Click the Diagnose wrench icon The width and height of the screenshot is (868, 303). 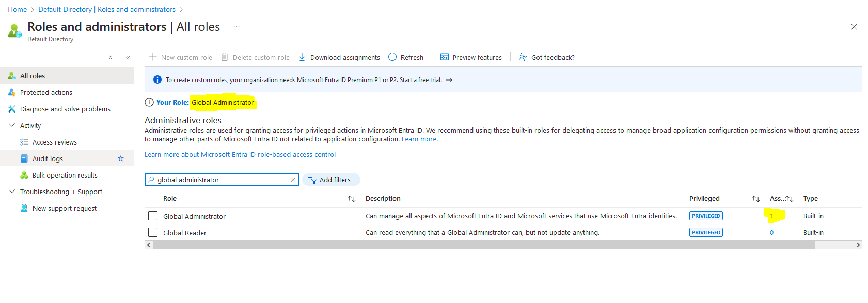click(12, 109)
